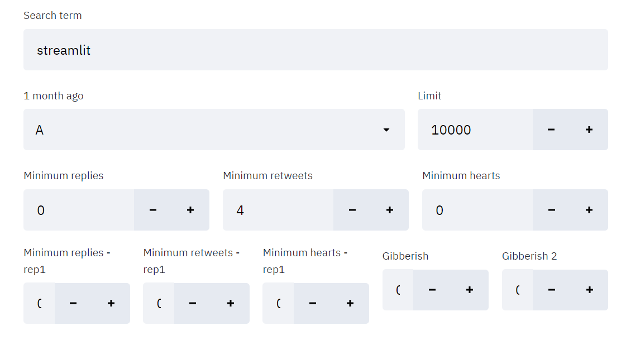
Task: Decrement the Minimum retweets value
Action: pos(352,210)
